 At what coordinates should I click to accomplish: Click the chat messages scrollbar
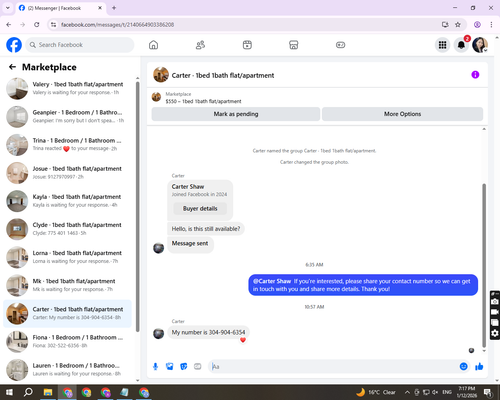point(484,265)
